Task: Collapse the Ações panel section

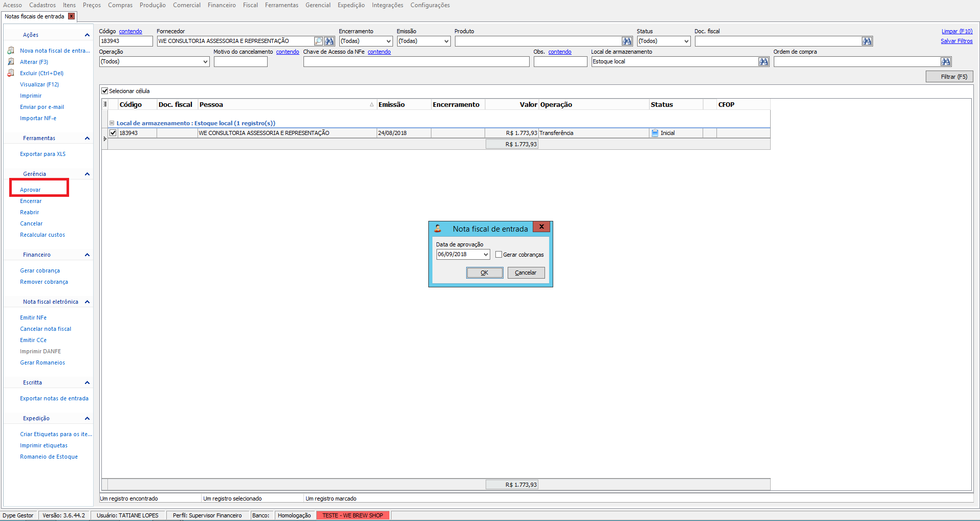Action: pyautogui.click(x=87, y=35)
